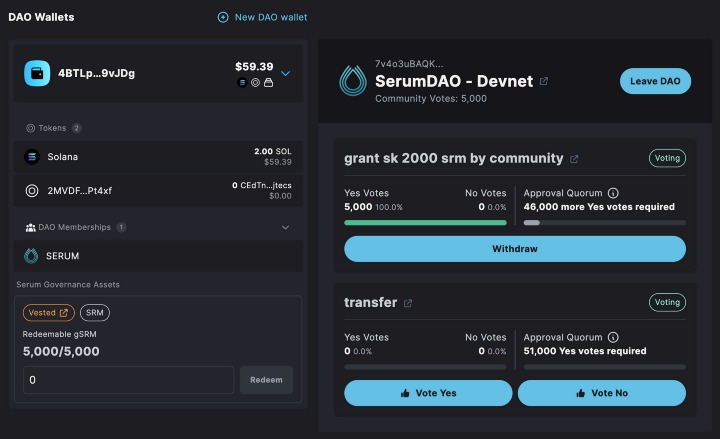The height and width of the screenshot is (439, 720).
Task: Click the SRM badge
Action: [95, 313]
